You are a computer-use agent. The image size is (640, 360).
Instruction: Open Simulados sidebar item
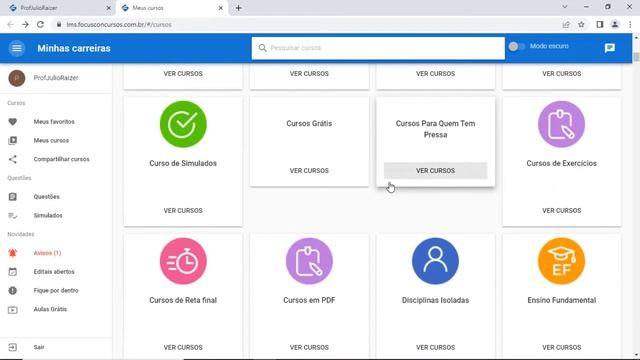point(48,216)
